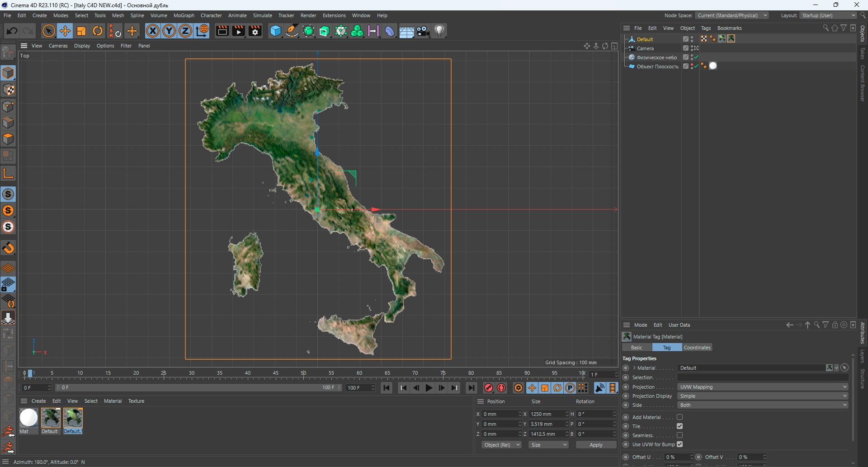The width and height of the screenshot is (868, 467).
Task: Open viewport Cameras menu
Action: 58,46
